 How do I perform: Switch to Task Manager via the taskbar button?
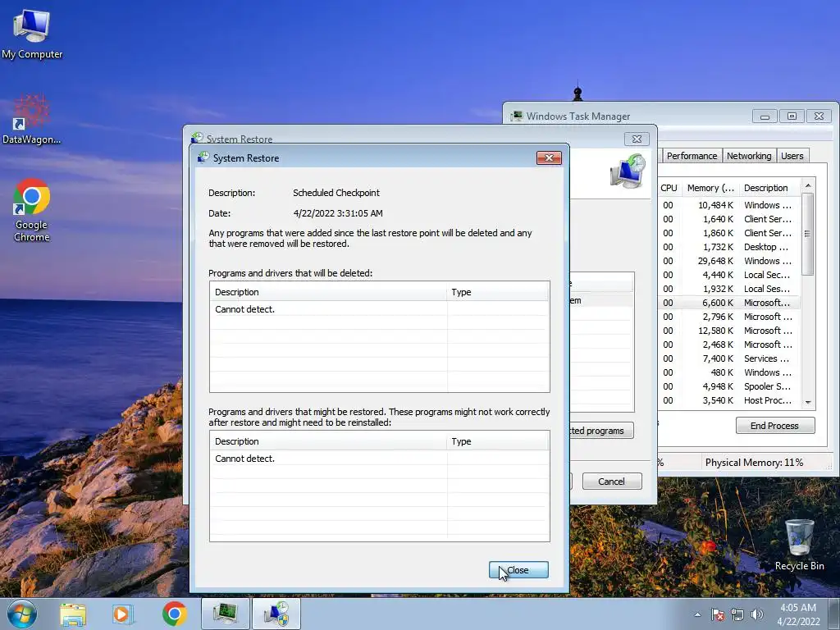coord(226,614)
